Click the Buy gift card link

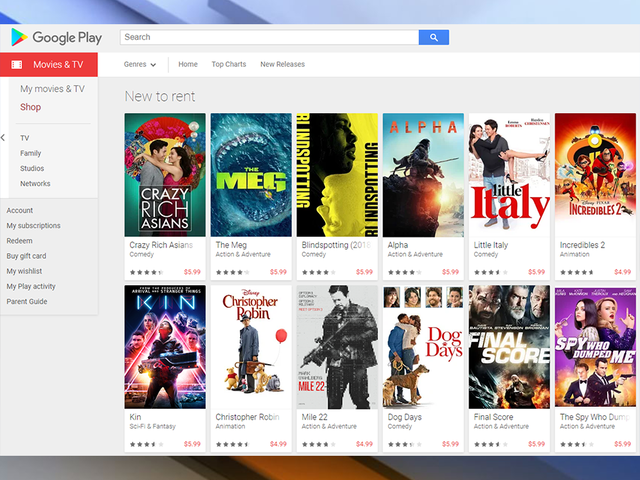(26, 256)
